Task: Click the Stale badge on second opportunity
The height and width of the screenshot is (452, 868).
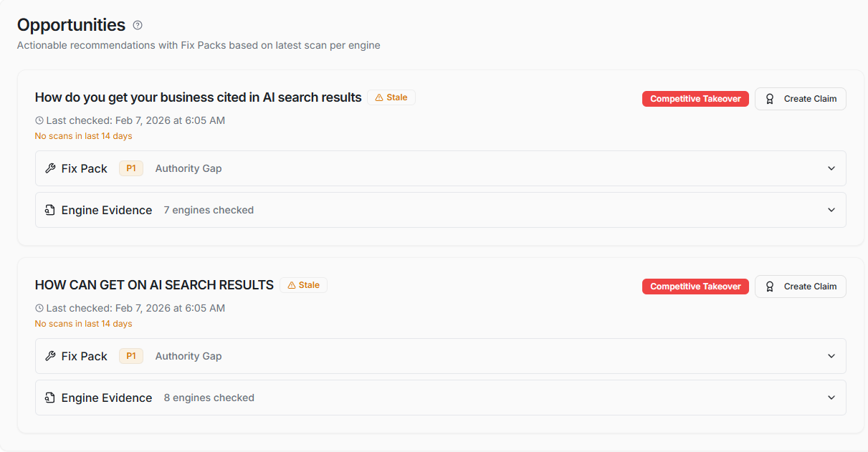Action: tap(304, 285)
